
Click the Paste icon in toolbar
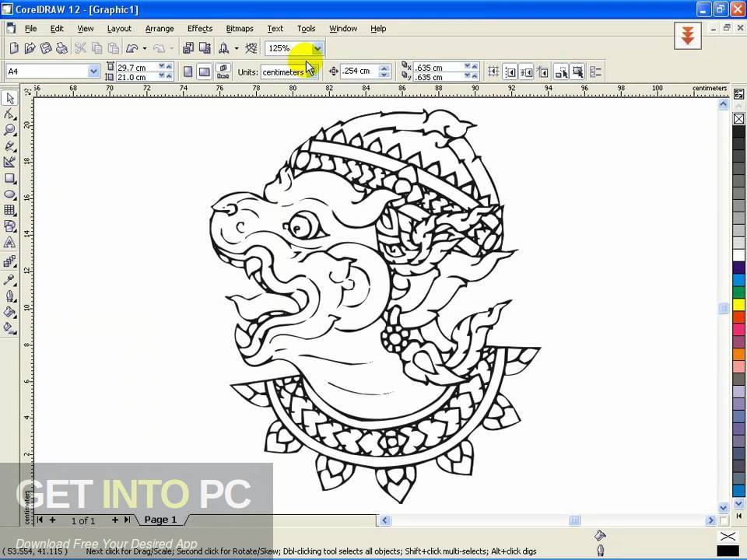[x=114, y=47]
